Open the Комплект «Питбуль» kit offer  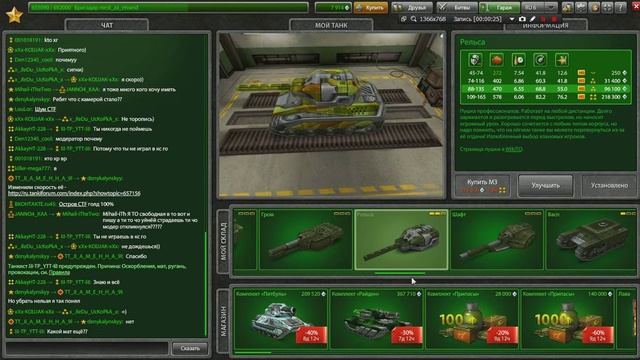280,320
